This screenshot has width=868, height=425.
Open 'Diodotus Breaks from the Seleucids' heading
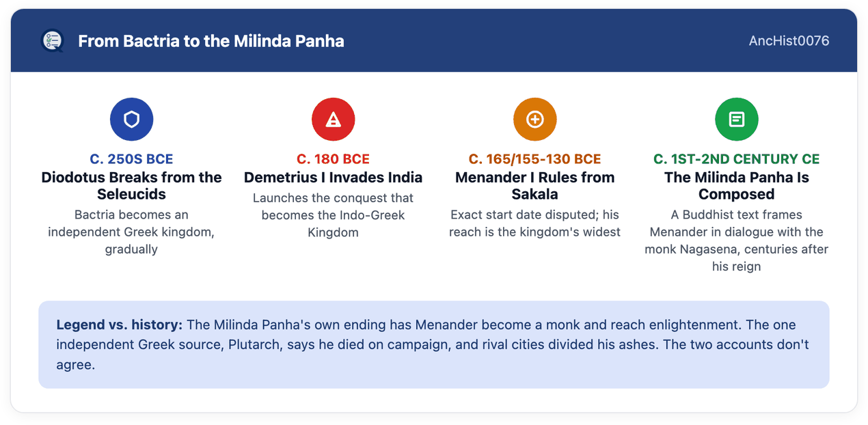[131, 186]
